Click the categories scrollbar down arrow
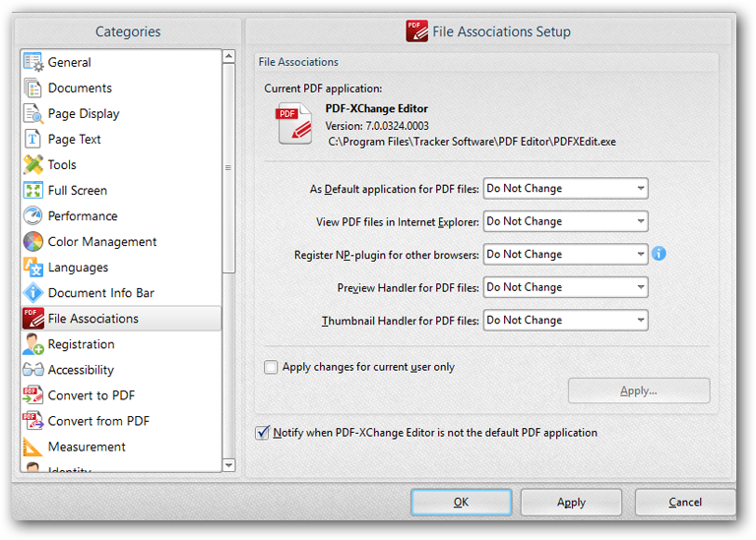The image size is (756, 540). coord(228,465)
